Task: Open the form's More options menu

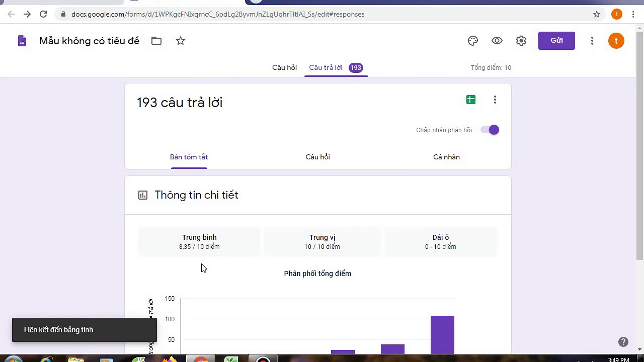Action: coord(592,41)
